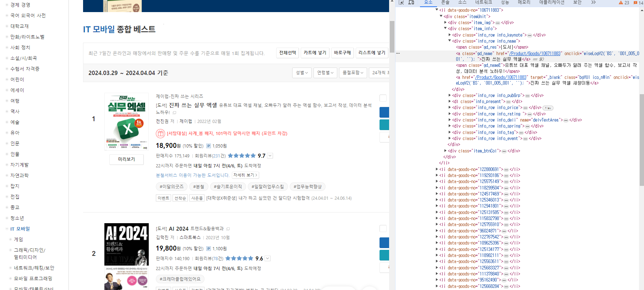Open the 24개씩 per-page dropdown
Viewport: 644px width, 290px height.
pos(379,73)
